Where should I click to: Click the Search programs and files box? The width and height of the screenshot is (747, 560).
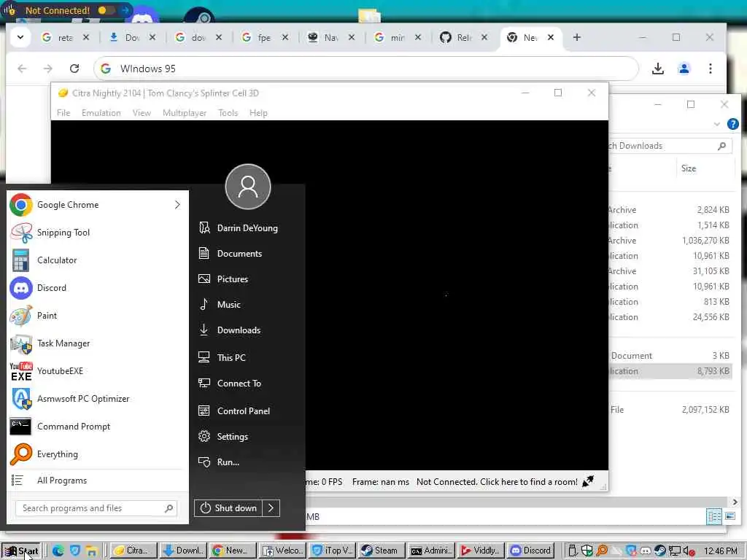point(96,508)
